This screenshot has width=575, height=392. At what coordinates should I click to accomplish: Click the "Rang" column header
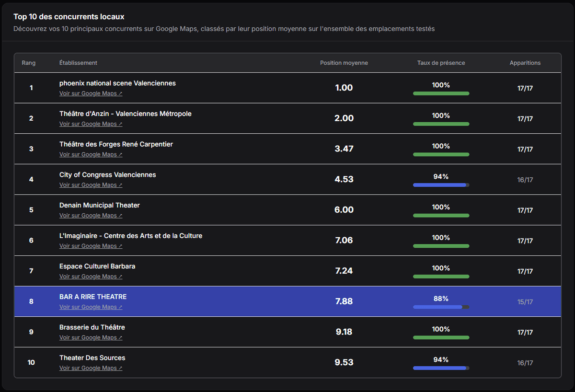(29, 63)
